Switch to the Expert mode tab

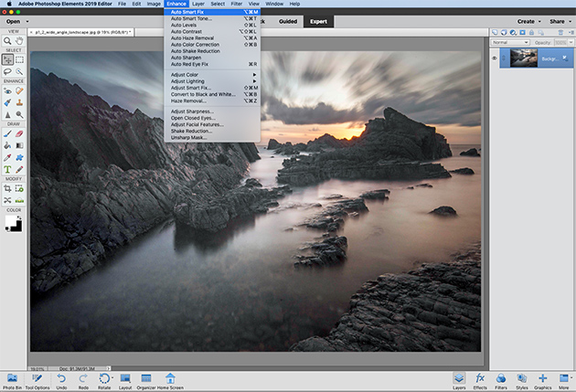pyautogui.click(x=318, y=22)
